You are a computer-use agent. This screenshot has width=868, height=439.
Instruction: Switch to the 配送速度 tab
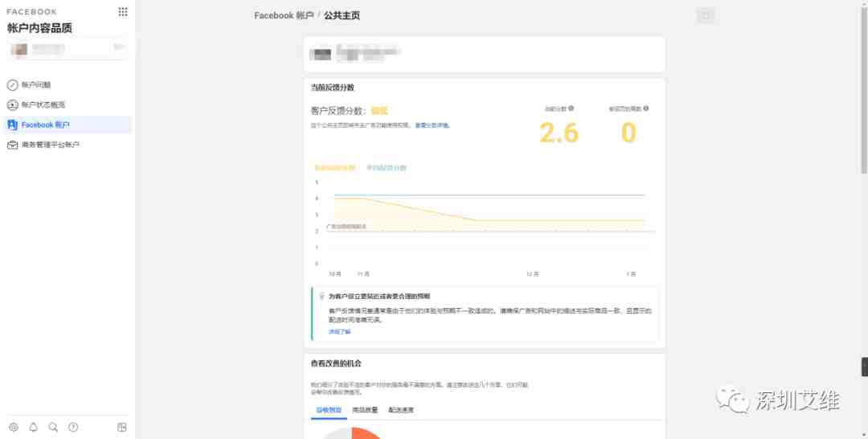coord(401,410)
